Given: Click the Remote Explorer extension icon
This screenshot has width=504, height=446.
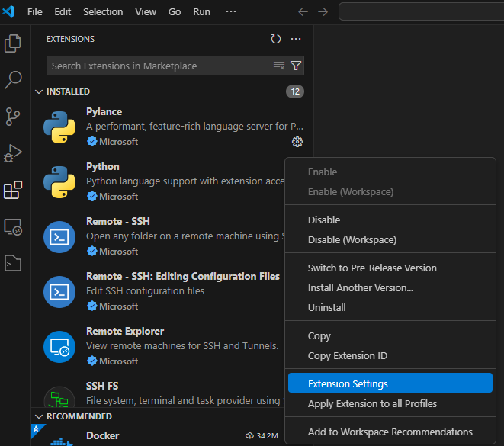Looking at the screenshot, I should (59, 347).
